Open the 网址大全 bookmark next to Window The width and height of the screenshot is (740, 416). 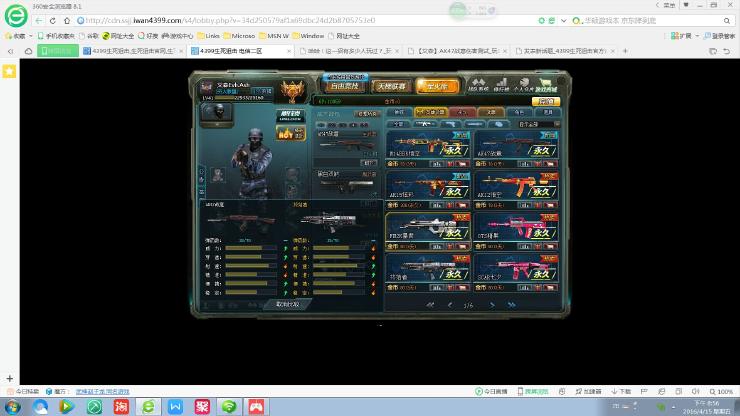(x=344, y=36)
